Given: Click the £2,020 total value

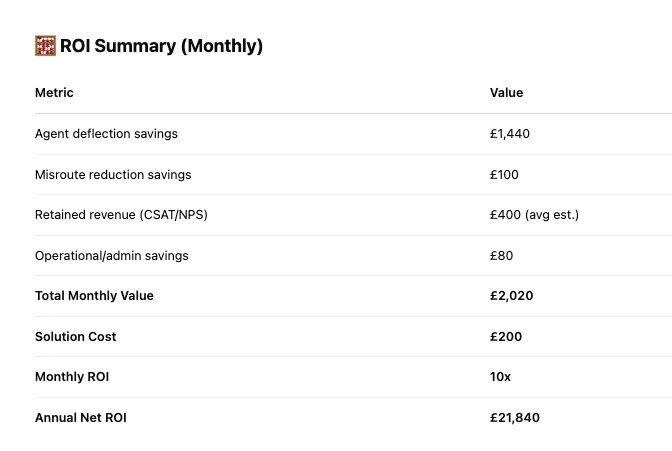Looking at the screenshot, I should 512,296.
